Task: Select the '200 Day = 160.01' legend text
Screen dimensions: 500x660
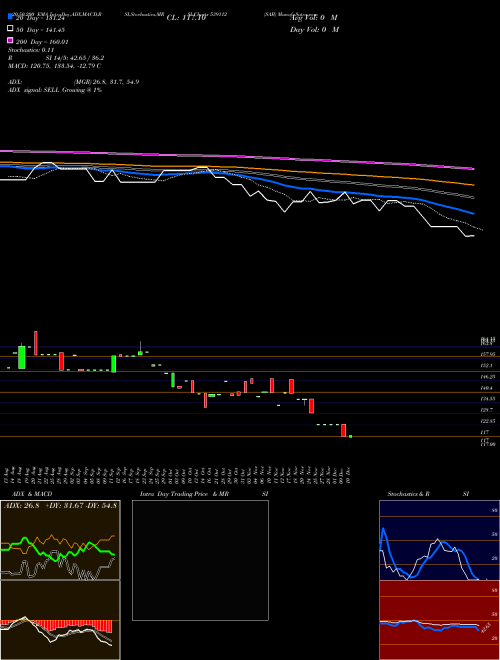Action: point(42,42)
